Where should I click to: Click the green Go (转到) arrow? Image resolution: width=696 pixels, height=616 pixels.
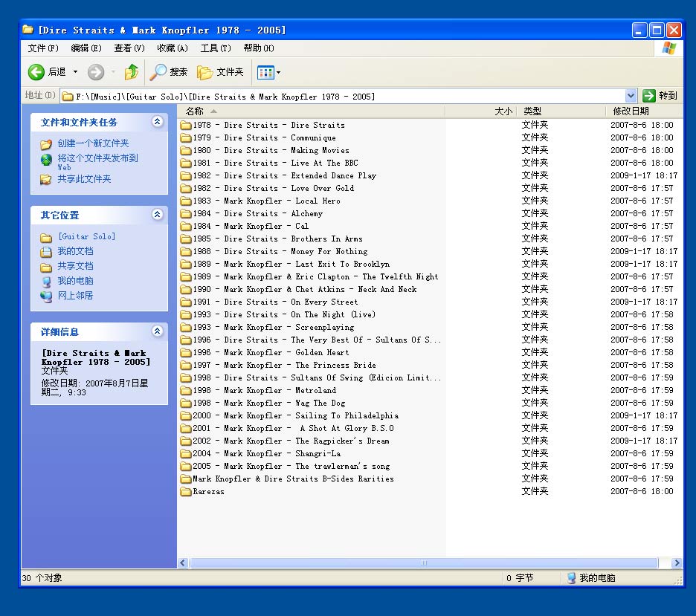[x=649, y=95]
